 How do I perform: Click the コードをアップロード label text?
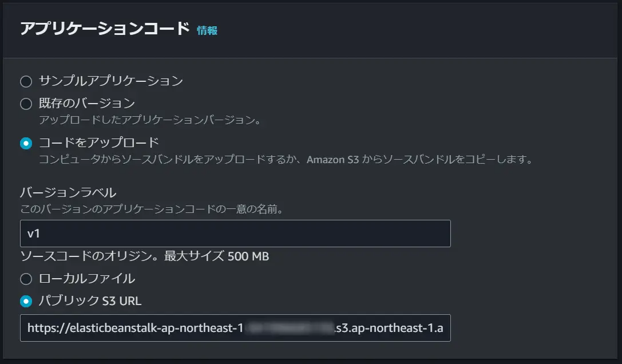(99, 143)
